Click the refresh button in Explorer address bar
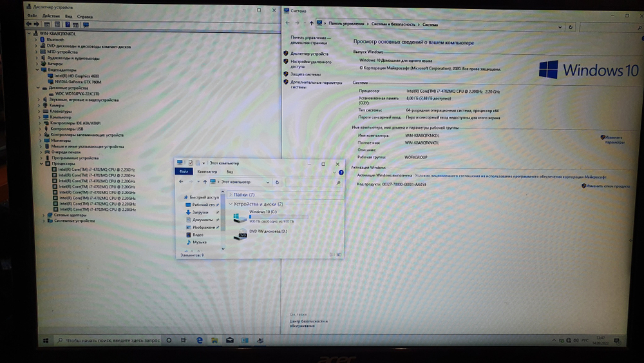This screenshot has height=363, width=644. click(277, 182)
